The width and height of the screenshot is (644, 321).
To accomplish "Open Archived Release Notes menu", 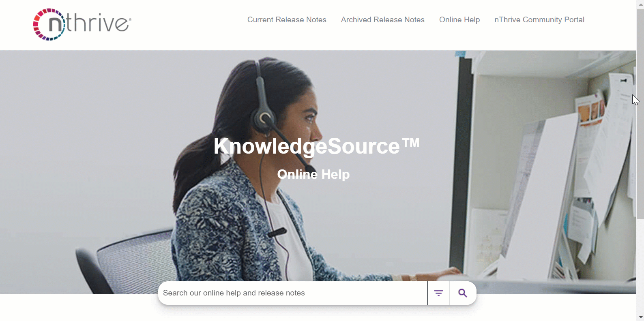I will [x=383, y=20].
